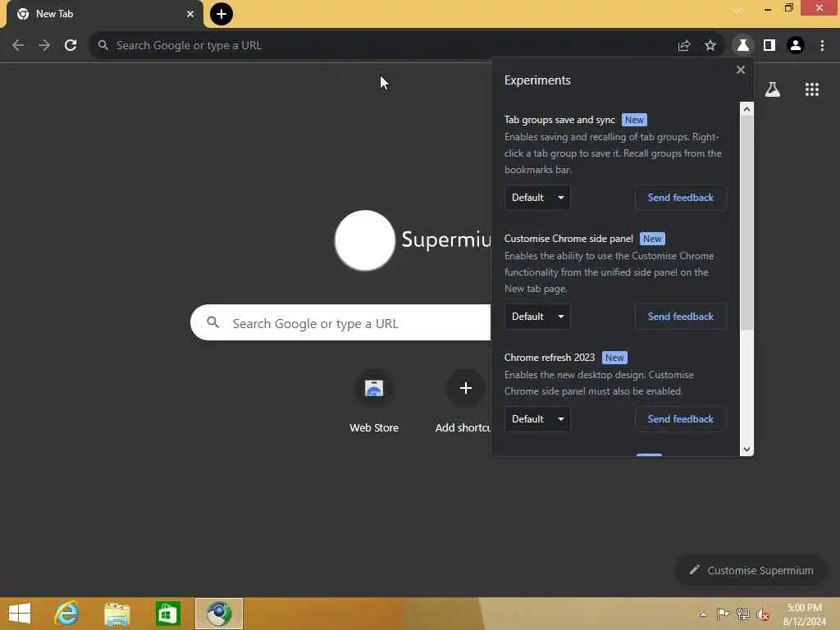Viewport: 840px width, 630px height.
Task: Click the Customise Chrome side panel heading
Action: (568, 239)
